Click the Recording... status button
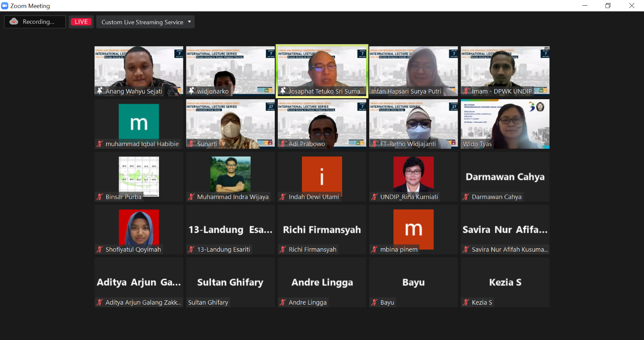This screenshot has height=340, width=644. tap(35, 22)
